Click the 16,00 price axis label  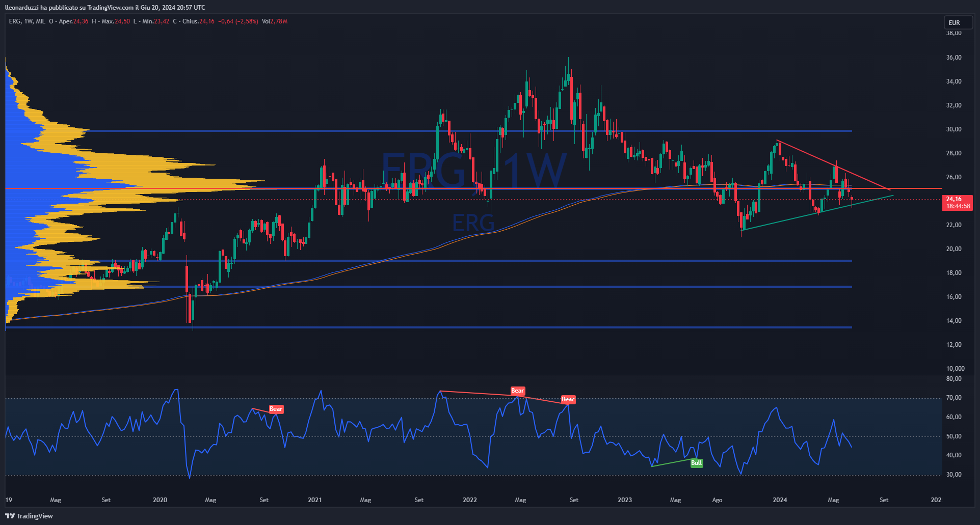(953, 297)
